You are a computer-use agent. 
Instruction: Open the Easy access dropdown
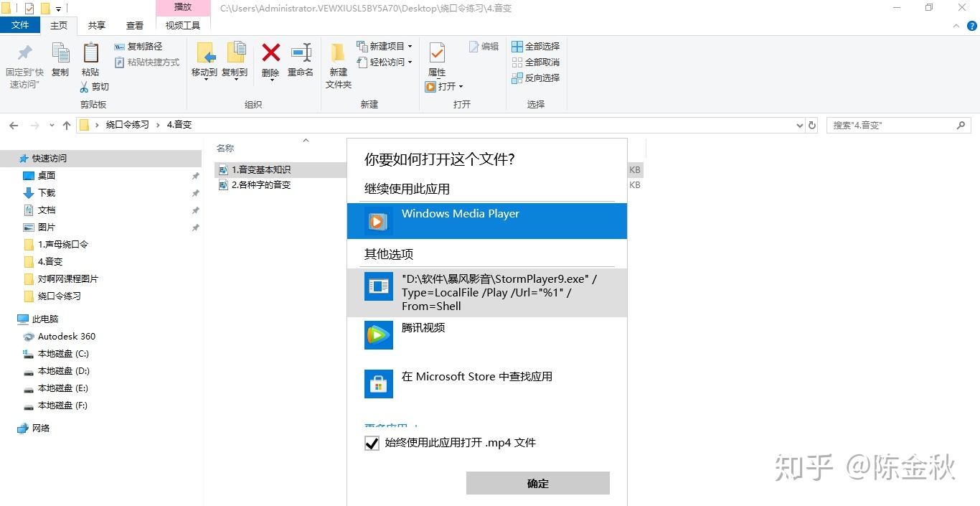385,62
